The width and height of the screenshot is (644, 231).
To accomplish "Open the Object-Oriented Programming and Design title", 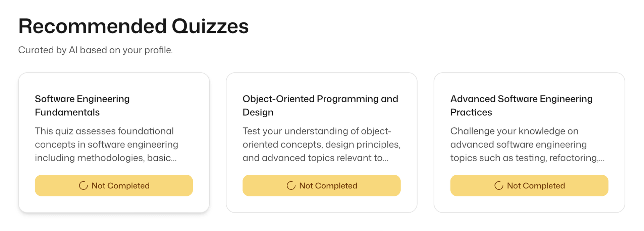I will point(320,105).
